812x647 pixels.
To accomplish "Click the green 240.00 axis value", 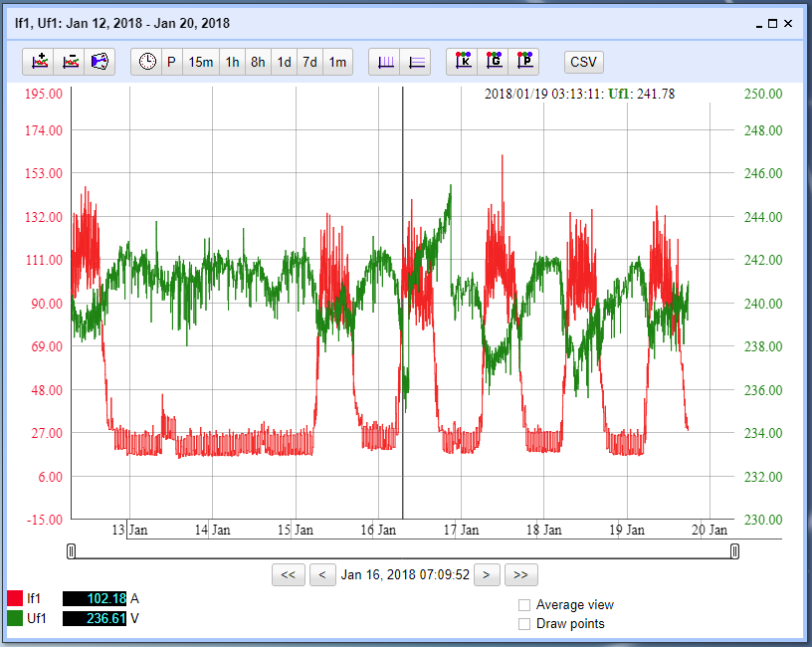I will coord(763,304).
